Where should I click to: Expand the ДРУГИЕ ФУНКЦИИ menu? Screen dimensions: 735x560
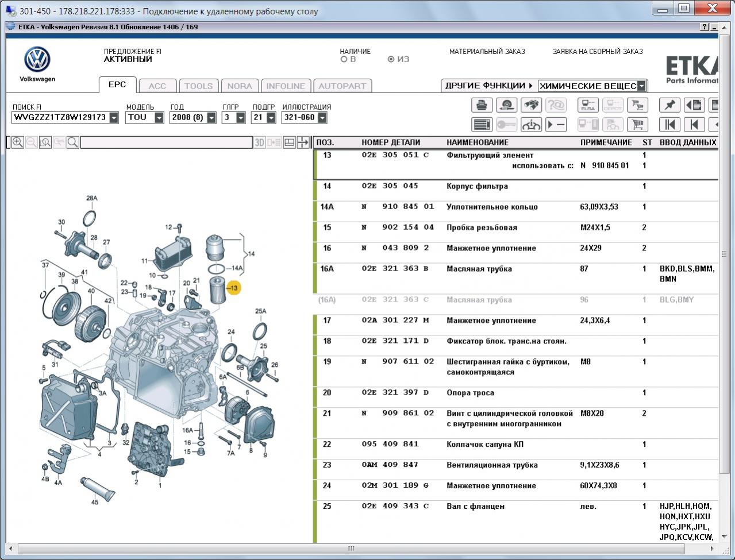(489, 86)
